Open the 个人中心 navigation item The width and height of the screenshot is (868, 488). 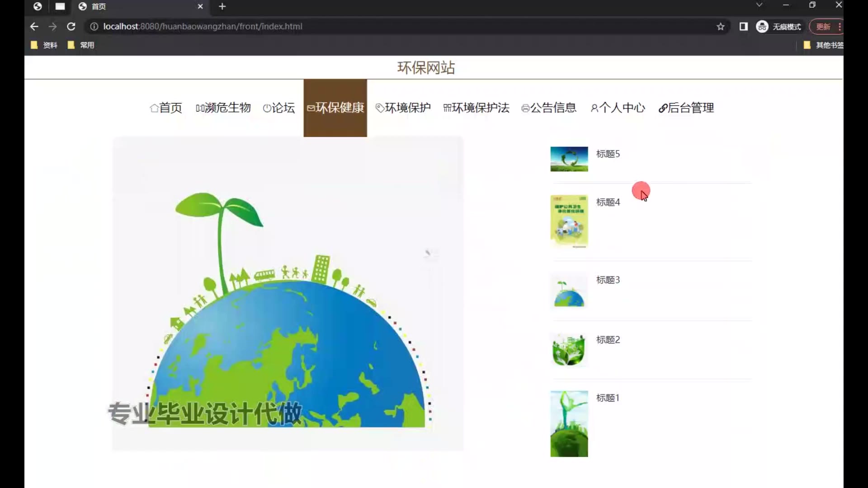618,108
